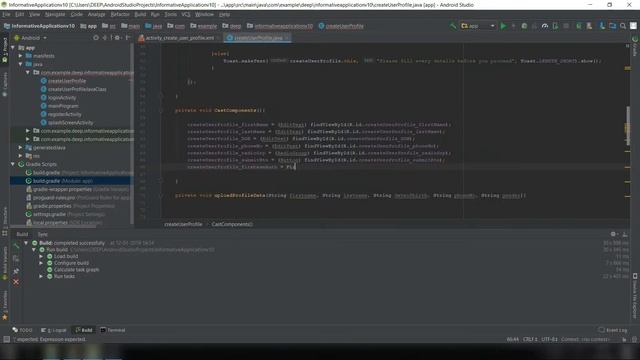Click the Build panel settings gear icon
This screenshot has height=360, width=640.
pyautogui.click(x=613, y=234)
